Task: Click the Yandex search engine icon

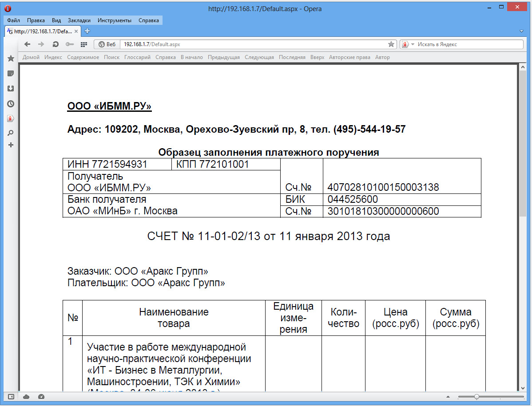Action: click(x=405, y=44)
